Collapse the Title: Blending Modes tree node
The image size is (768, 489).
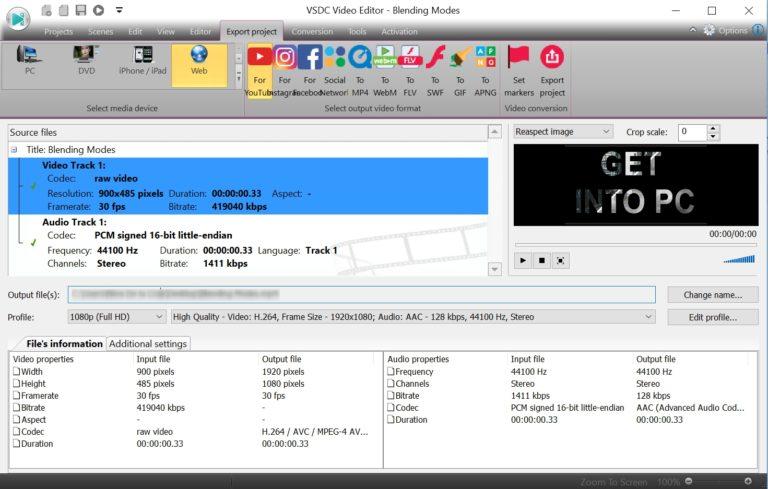click(x=14, y=149)
